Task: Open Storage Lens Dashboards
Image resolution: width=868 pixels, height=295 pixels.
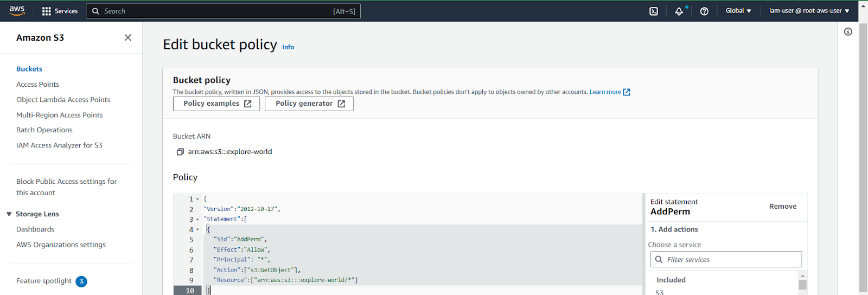Action: point(35,229)
